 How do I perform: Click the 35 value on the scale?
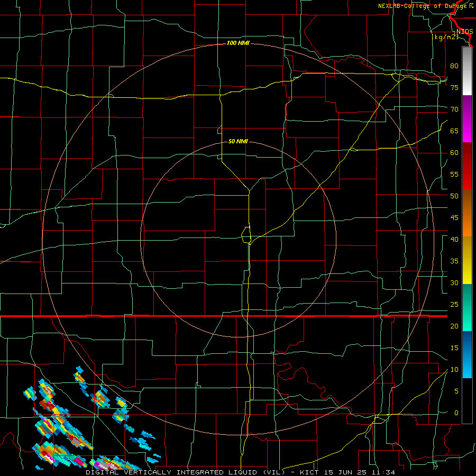pos(454,261)
